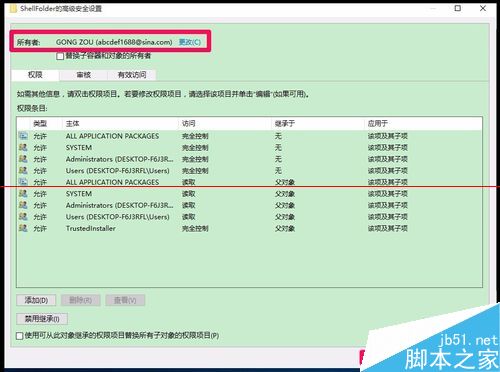This screenshot has width=500, height=372.
Task: Select SYSTEM entry with 完全控制 access
Action: point(249,147)
